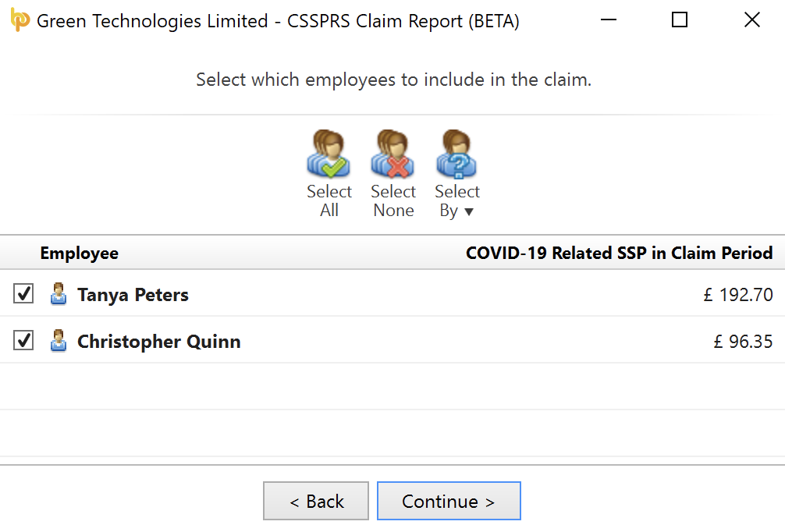The width and height of the screenshot is (785, 532).
Task: Click the BrightPay logo in title bar
Action: click(20, 20)
